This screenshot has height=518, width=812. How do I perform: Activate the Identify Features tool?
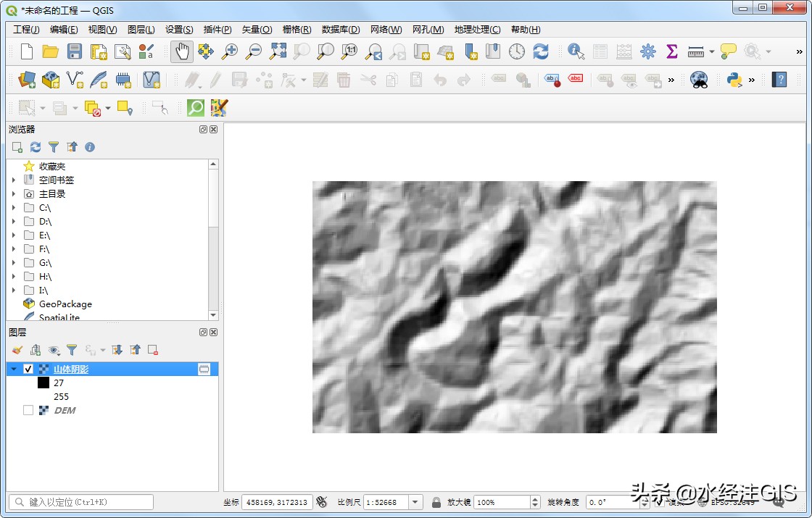[576, 51]
